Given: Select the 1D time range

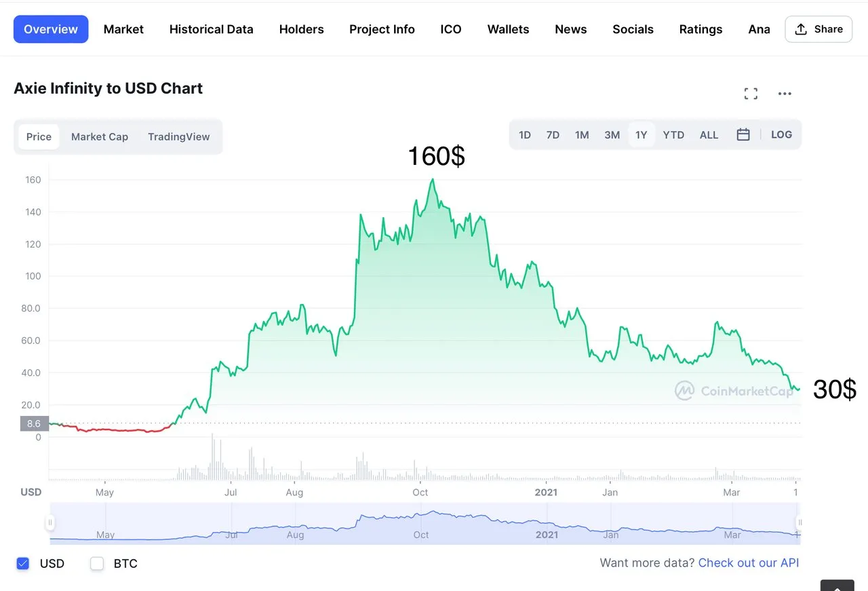Looking at the screenshot, I should [x=525, y=135].
